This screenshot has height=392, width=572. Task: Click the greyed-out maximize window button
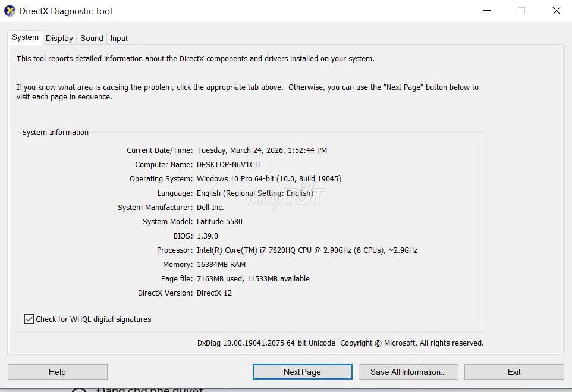[521, 11]
